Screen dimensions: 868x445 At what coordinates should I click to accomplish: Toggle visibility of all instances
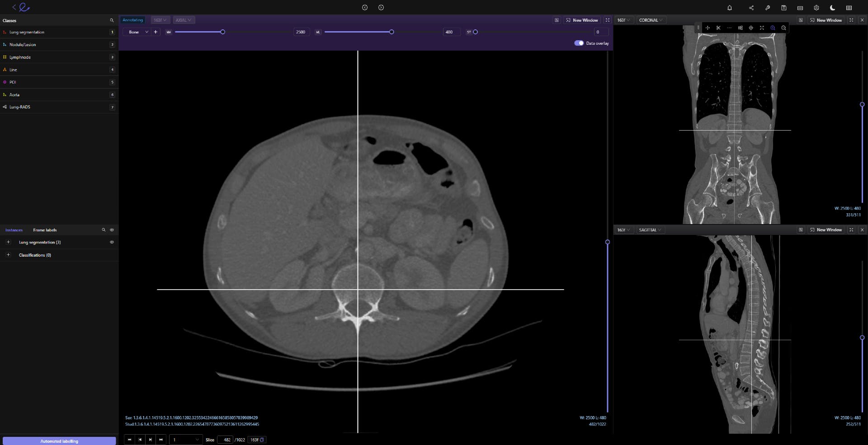tap(112, 230)
